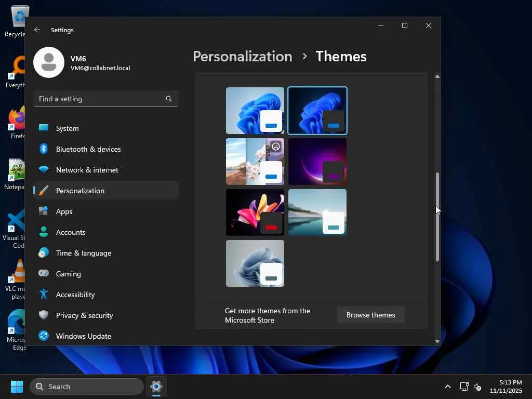Open Network & internet via wifi icon
This screenshot has width=532, height=399.
click(x=44, y=170)
